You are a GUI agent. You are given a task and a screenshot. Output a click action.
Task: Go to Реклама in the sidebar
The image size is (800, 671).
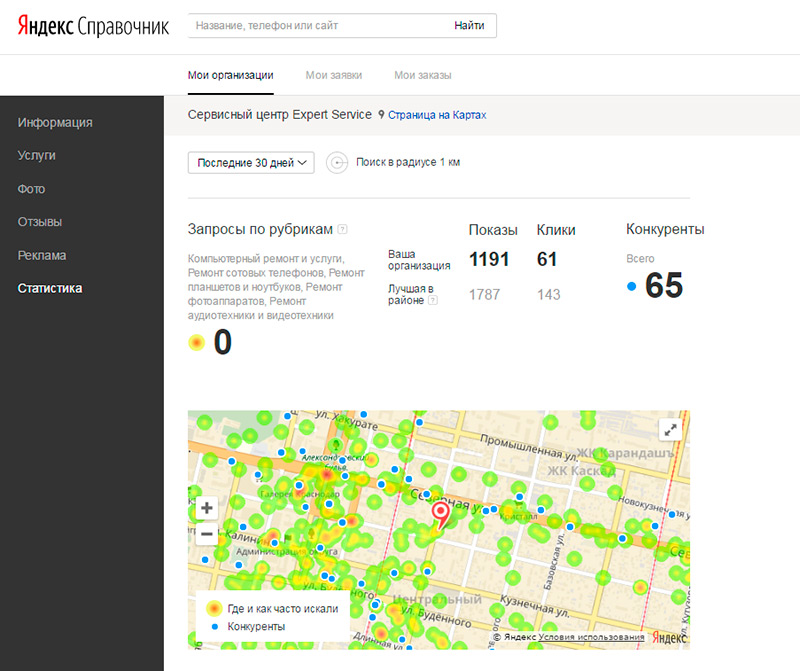[42, 255]
